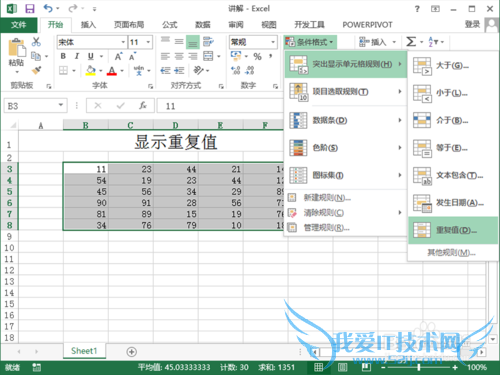This screenshot has height=375, width=500.
Task: Toggle align text right
Action: coord(193,56)
